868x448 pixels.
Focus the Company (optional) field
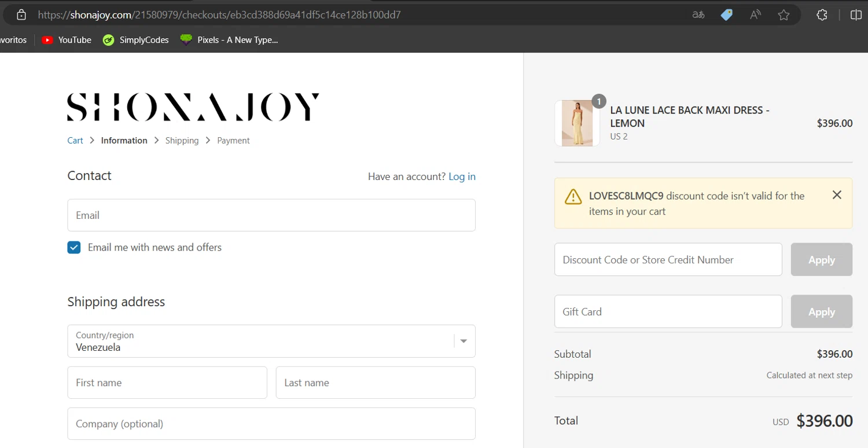point(271,424)
